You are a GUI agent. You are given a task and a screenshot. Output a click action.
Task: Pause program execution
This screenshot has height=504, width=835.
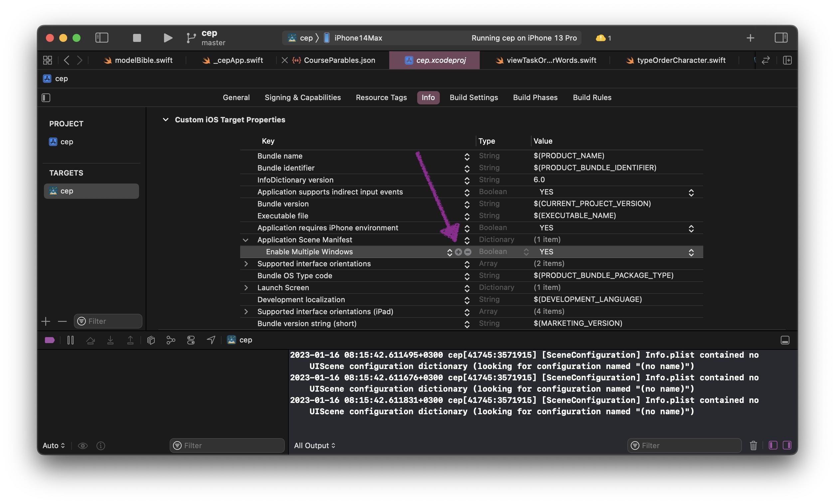tap(71, 340)
